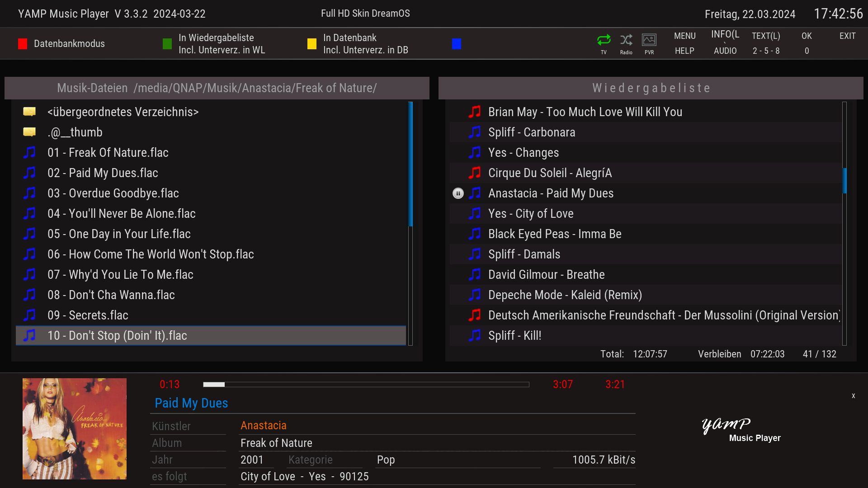This screenshot has height=488, width=868.
Task: Select Spliff - Carbonara in playlist
Action: [x=532, y=132]
